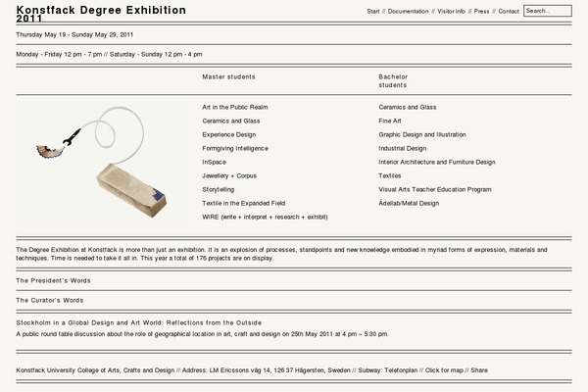Screen dimensions: 588x392
Task: Select Experience Design program
Action: point(228,134)
